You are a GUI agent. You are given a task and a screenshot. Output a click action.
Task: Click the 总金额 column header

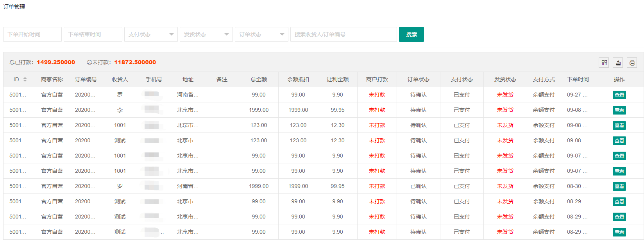click(x=259, y=79)
